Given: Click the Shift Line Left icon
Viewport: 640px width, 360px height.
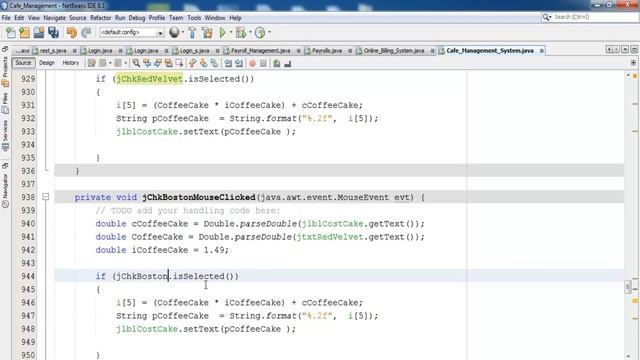Looking at the screenshot, I should click(x=228, y=63).
